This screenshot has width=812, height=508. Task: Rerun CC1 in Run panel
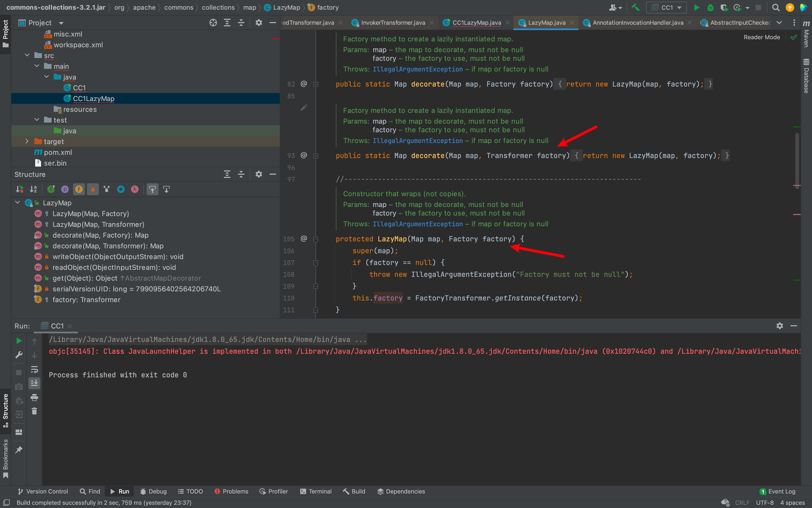19,341
